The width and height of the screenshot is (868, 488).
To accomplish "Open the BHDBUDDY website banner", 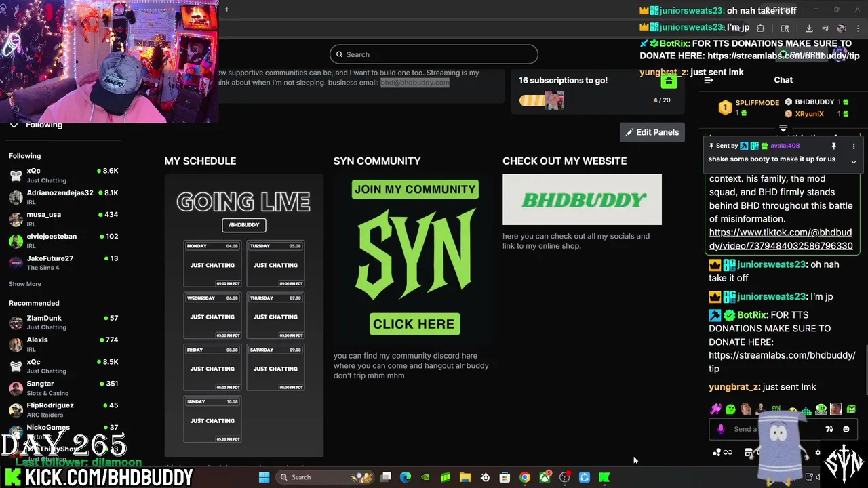I will click(582, 199).
